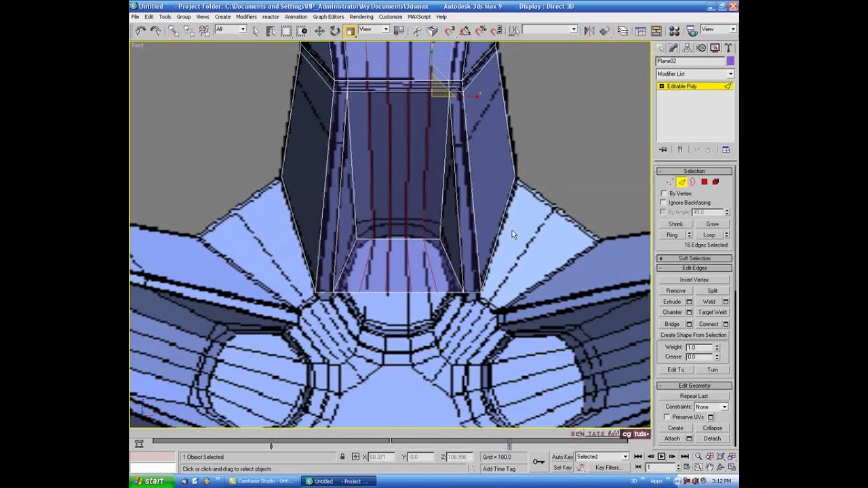The image size is (868, 488).
Task: Open Schematic View toolbar icon
Action: (656, 30)
